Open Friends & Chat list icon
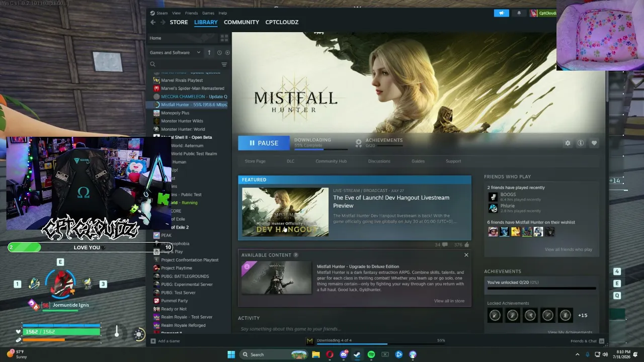This screenshot has height=362, width=644. tap(601, 341)
